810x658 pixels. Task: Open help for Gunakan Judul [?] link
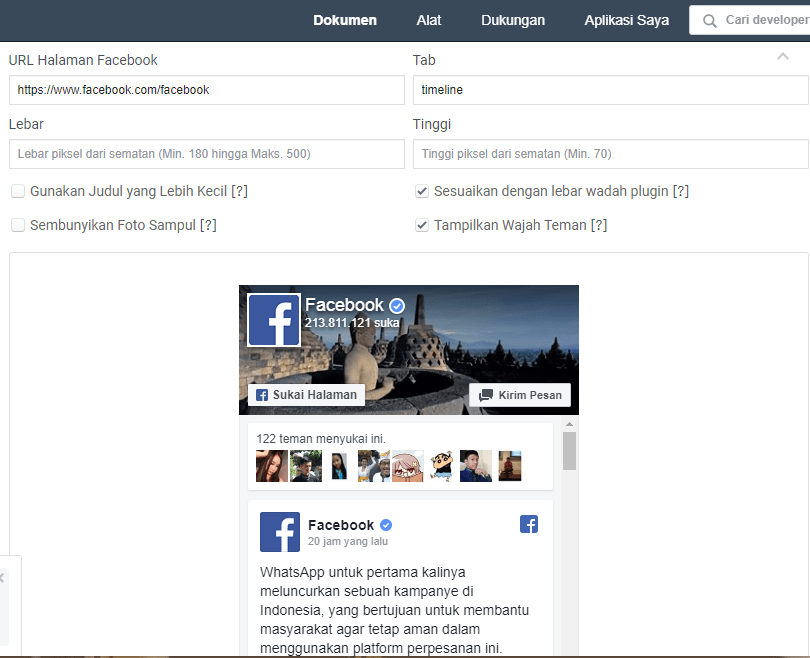coord(240,191)
